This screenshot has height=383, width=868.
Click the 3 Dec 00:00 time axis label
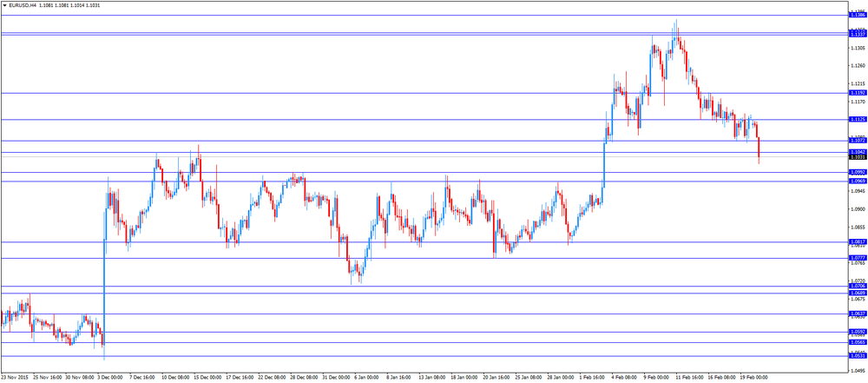point(109,378)
